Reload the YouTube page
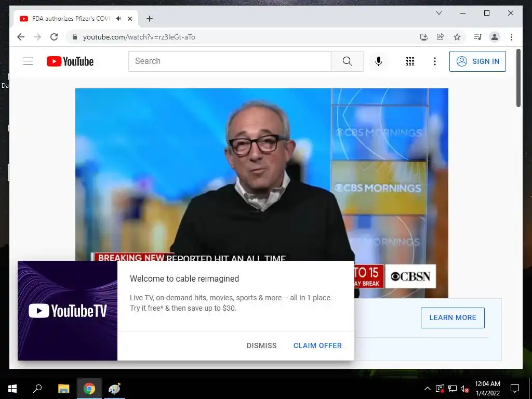This screenshot has height=399, width=532. coord(54,37)
